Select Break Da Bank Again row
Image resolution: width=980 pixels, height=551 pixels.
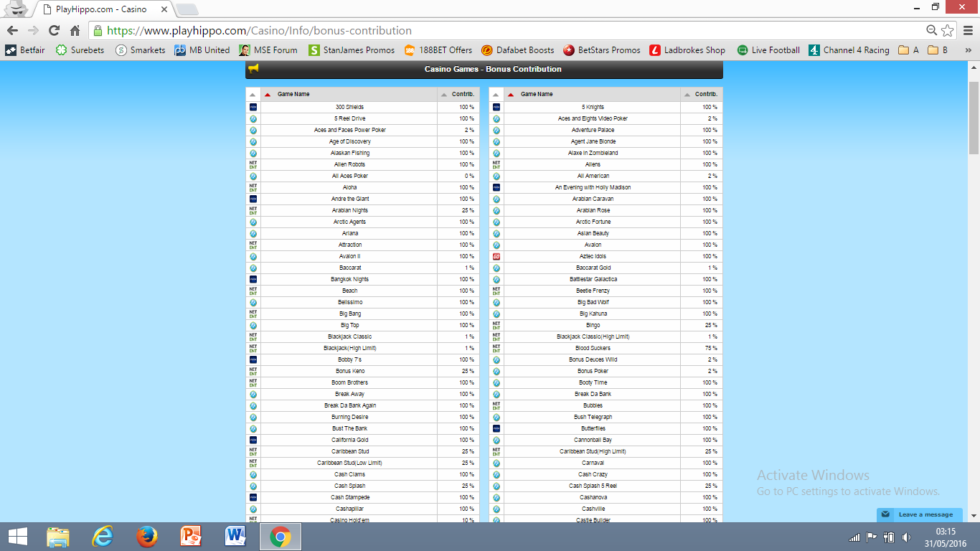362,405
